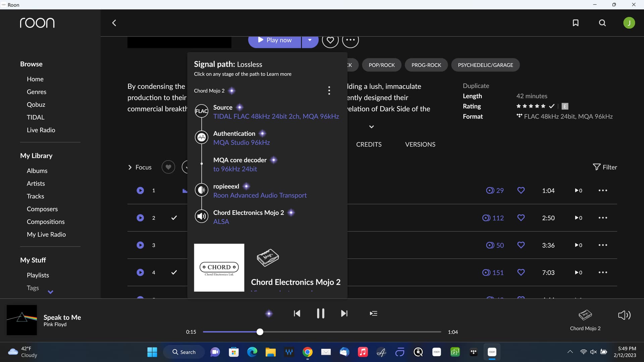Image resolution: width=644 pixels, height=362 pixels.
Task: Favorite track 4 heart
Action: click(521, 273)
